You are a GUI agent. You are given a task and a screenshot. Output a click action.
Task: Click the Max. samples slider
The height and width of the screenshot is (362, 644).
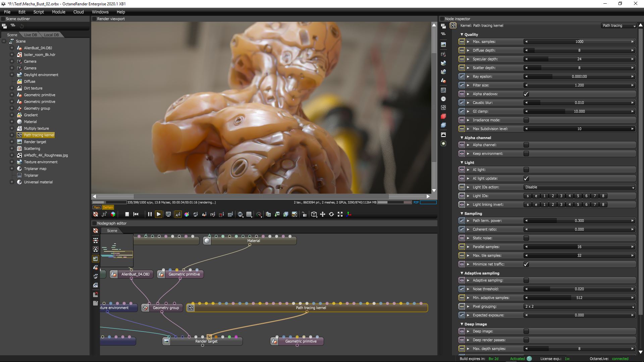pyautogui.click(x=579, y=42)
